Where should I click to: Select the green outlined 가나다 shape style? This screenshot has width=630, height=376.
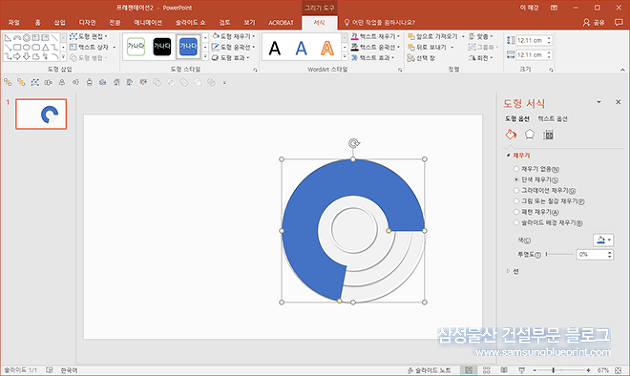136,47
